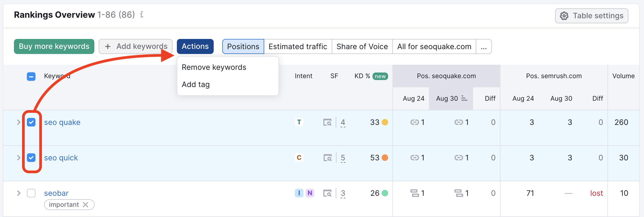
Task: Sort by Aug 30 under Pos. semrush.com
Action: 561,99
